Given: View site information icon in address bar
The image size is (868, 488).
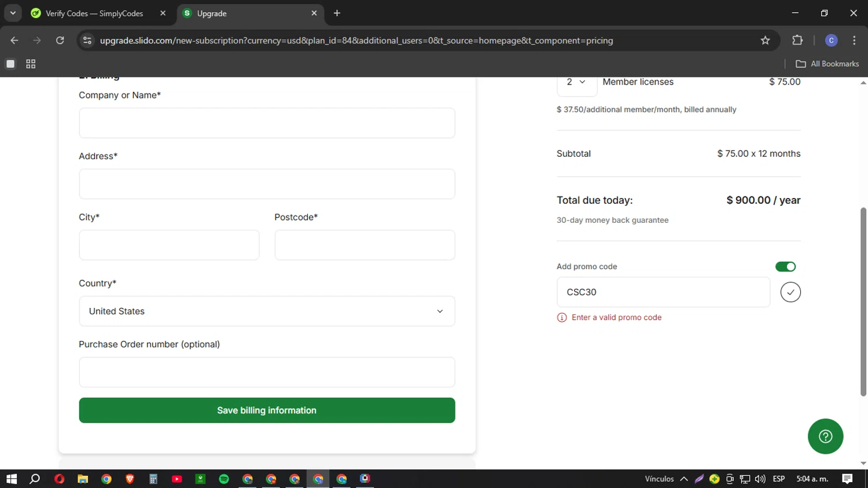Looking at the screenshot, I should click(87, 41).
